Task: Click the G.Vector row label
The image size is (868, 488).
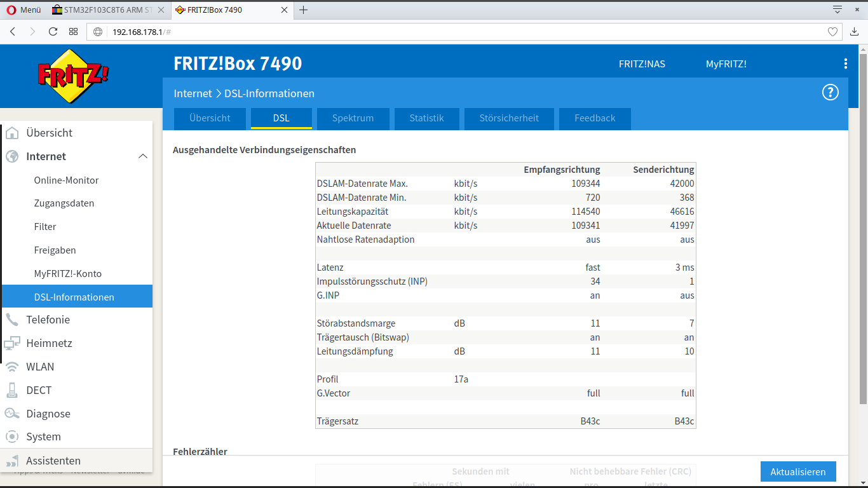Action: pyautogui.click(x=334, y=393)
